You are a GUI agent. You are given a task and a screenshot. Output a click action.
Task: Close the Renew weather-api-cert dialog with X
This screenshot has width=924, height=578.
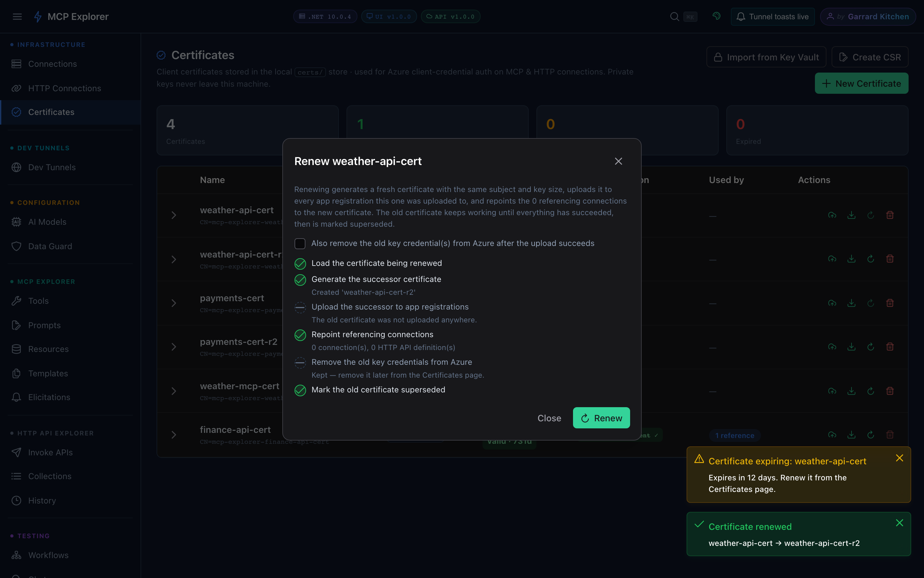(x=618, y=161)
